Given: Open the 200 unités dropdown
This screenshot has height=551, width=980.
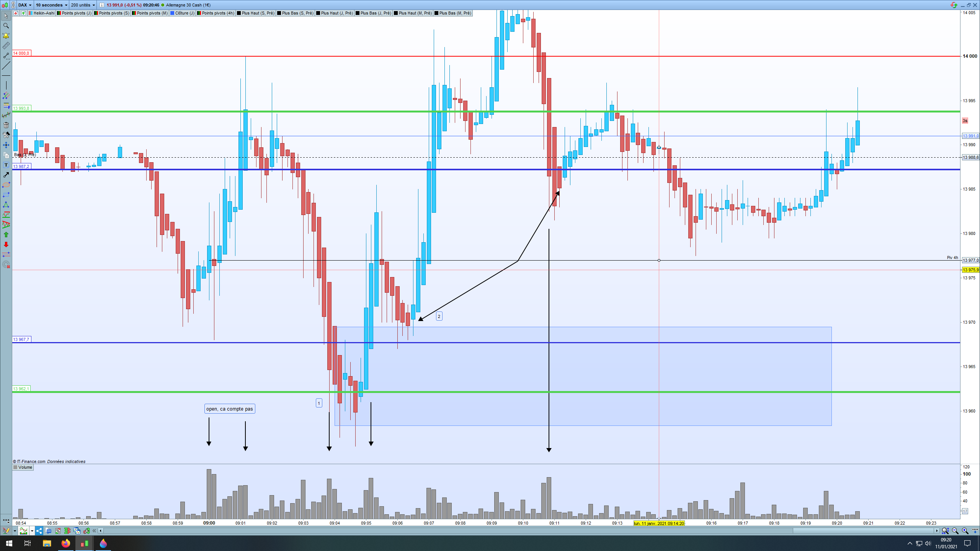Looking at the screenshot, I should point(83,5).
